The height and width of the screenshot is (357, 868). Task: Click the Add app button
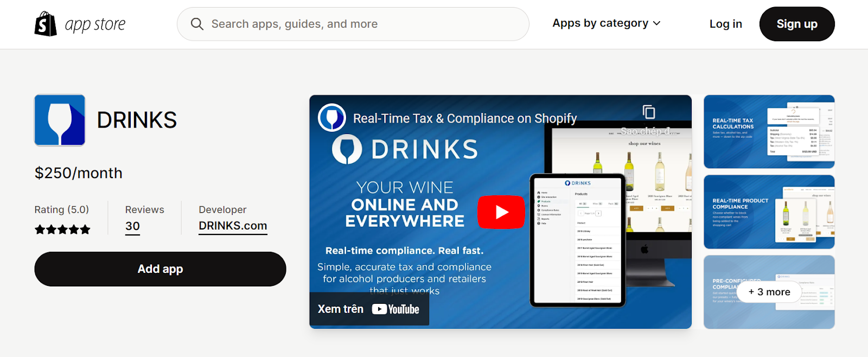(x=160, y=269)
